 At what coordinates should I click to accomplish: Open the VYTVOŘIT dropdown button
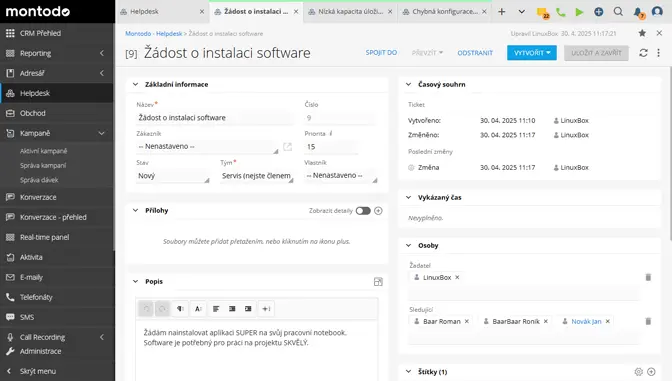[x=532, y=53]
